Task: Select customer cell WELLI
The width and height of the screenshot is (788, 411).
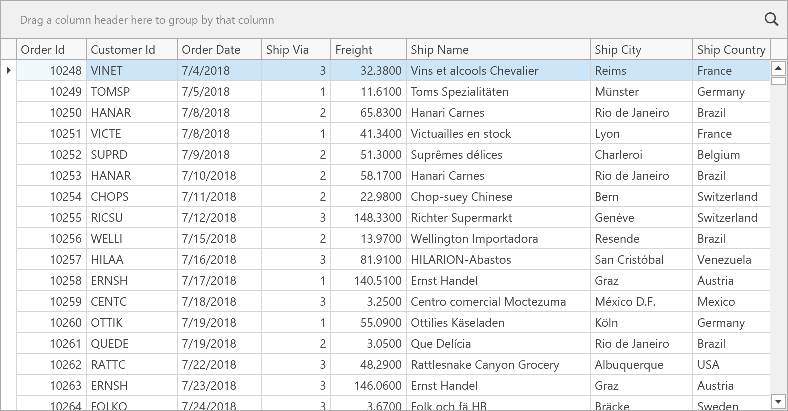Action: click(132, 239)
